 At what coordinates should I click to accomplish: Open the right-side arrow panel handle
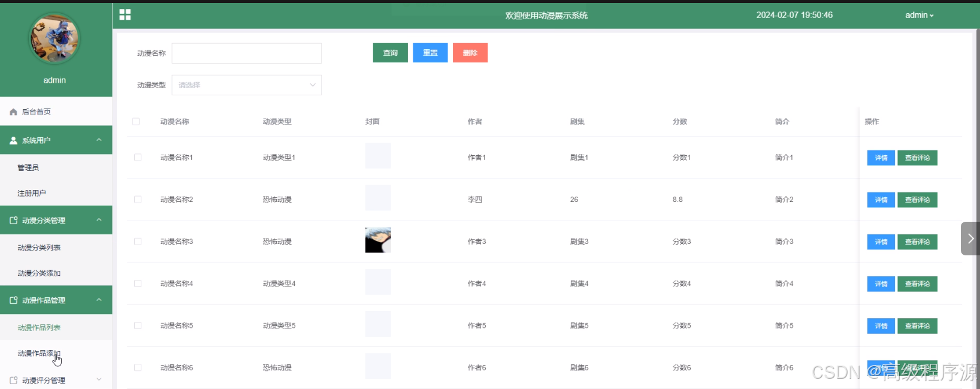(970, 239)
